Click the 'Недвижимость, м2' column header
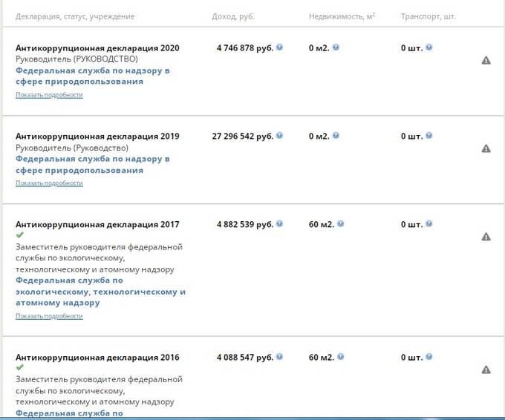Viewport: 505px width, 420px height. pyautogui.click(x=342, y=16)
